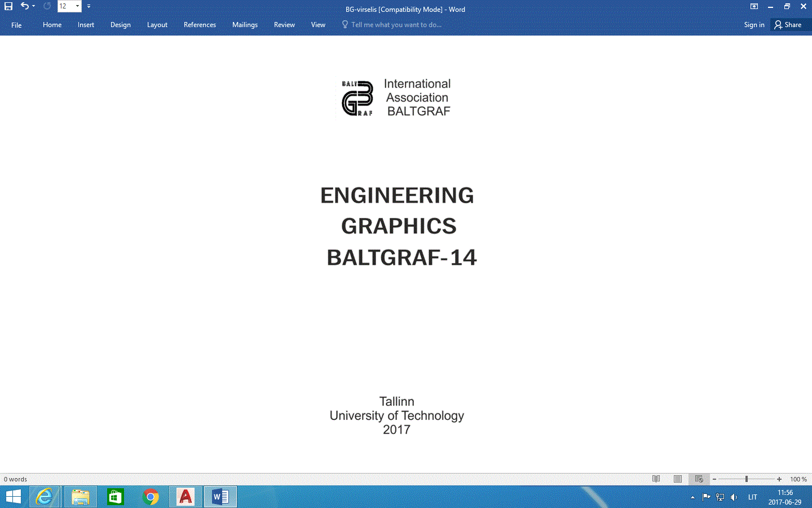Click the BALTGRAF logo image
This screenshot has width=812, height=508.
click(358, 98)
